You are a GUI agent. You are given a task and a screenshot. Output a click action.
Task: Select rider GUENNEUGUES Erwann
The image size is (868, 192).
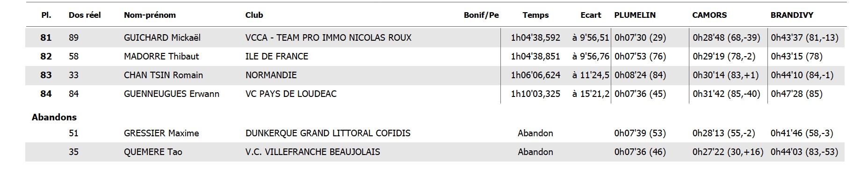pyautogui.click(x=172, y=94)
